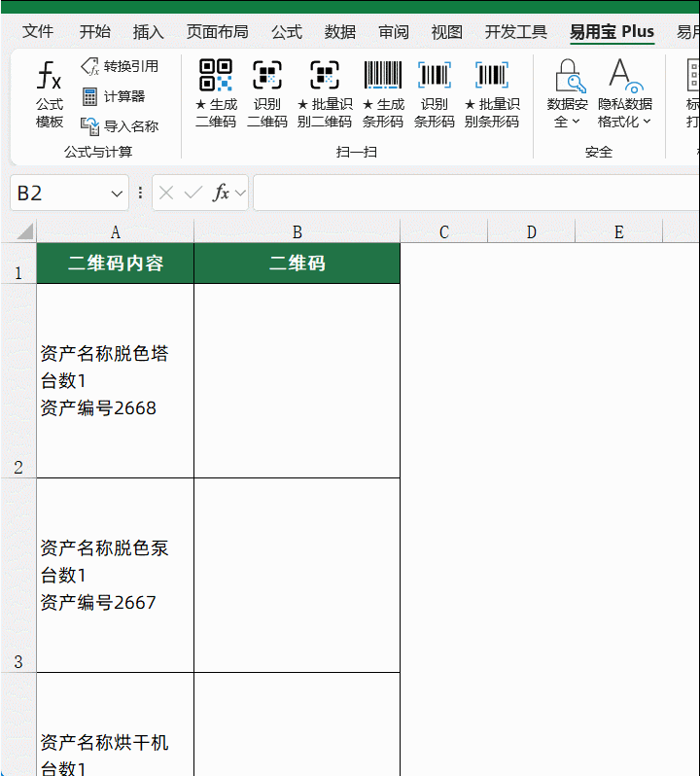Click the 识别二维码 QR recognize icon

[267, 76]
